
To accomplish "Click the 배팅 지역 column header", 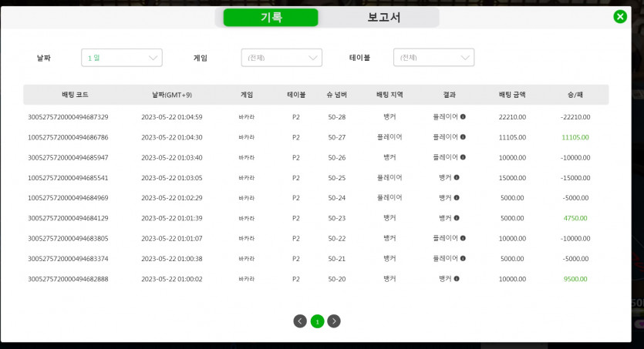I will pos(389,95).
